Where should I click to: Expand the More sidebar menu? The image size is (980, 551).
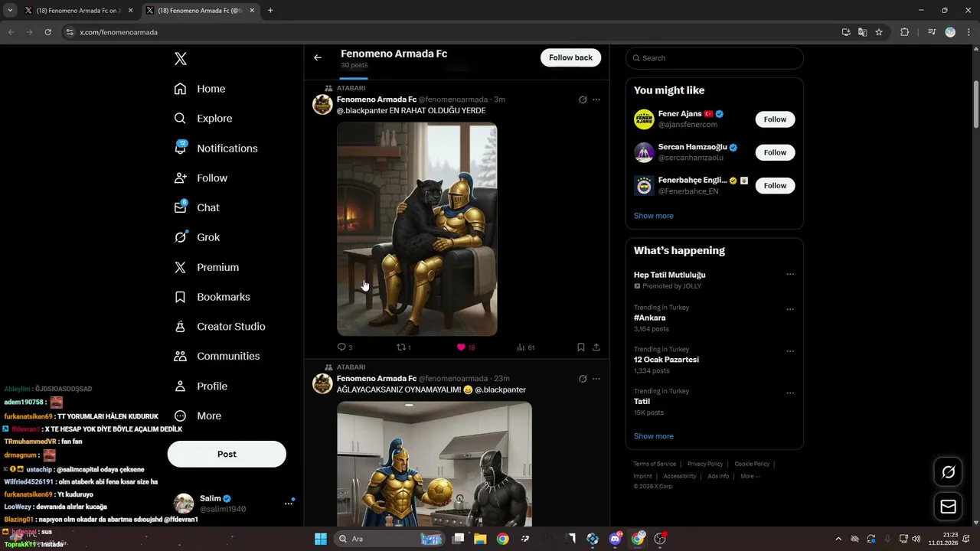pos(198,416)
